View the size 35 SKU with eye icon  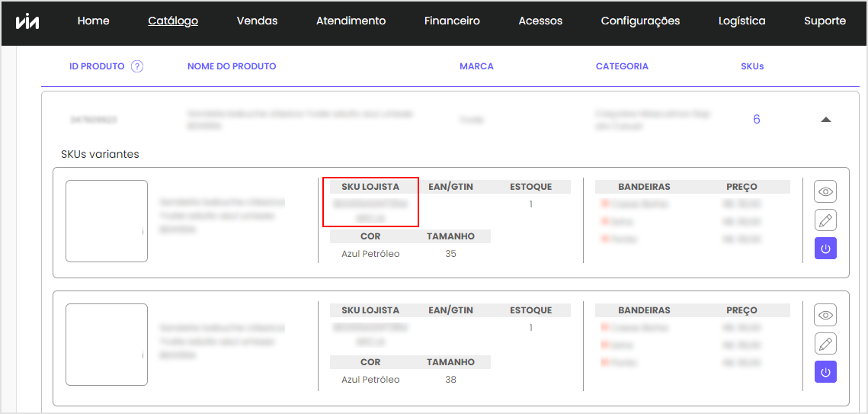[825, 191]
